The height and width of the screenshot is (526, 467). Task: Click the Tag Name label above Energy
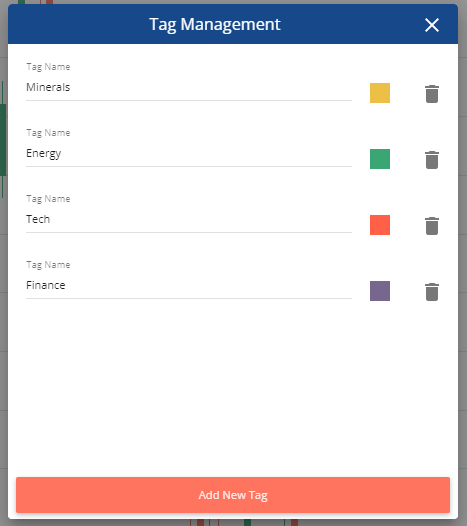48,133
